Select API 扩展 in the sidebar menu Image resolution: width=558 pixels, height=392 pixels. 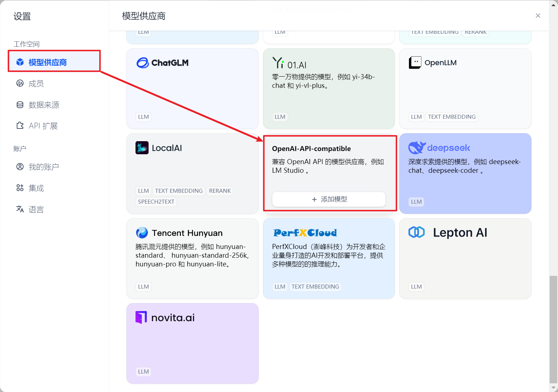tap(20, 125)
